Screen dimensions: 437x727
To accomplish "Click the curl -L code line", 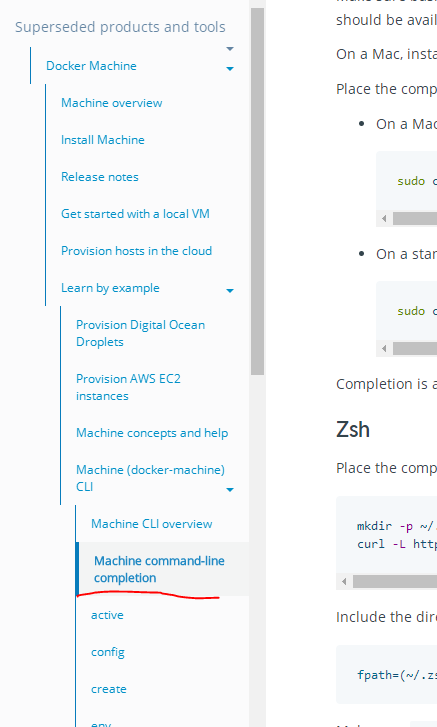I will pyautogui.click(x=397, y=543).
